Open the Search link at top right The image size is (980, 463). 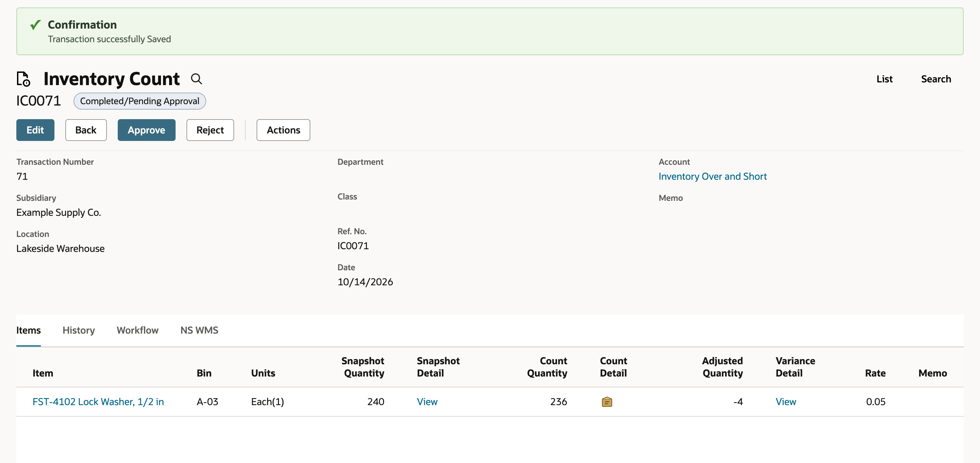click(x=936, y=79)
